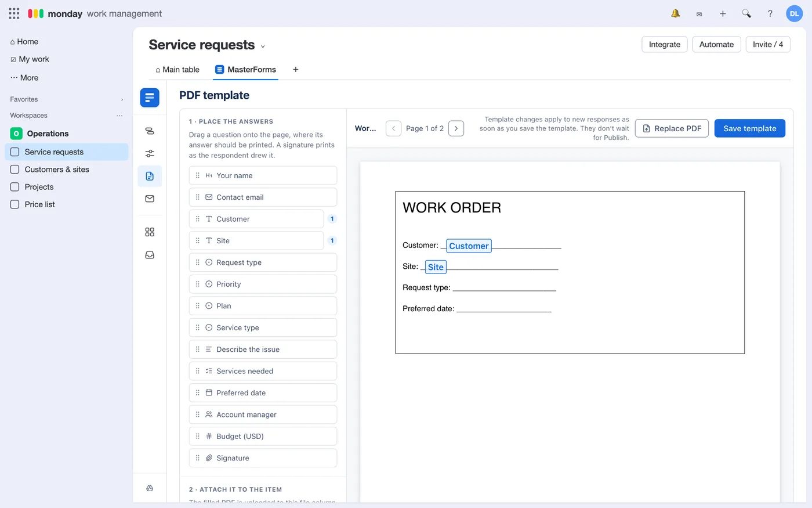Image resolution: width=812 pixels, height=508 pixels.
Task: Open the Service requests board
Action: pyautogui.click(x=67, y=152)
